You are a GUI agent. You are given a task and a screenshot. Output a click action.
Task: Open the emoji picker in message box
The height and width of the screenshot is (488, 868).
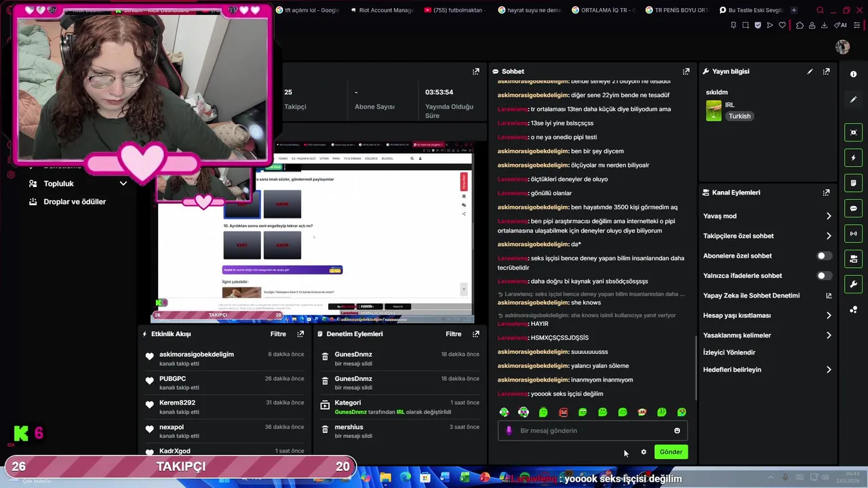[677, 430]
